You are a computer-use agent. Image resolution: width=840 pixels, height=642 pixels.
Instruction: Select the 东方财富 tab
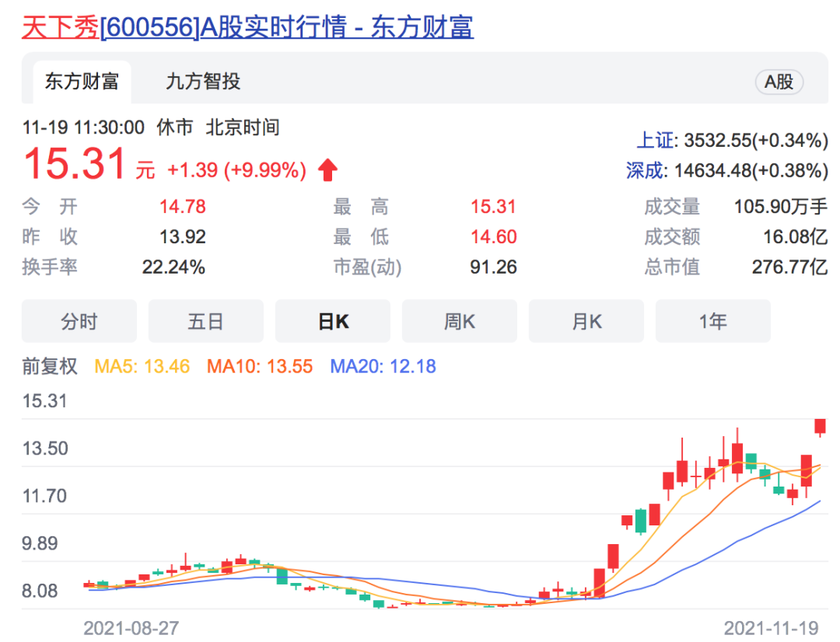coord(82,82)
